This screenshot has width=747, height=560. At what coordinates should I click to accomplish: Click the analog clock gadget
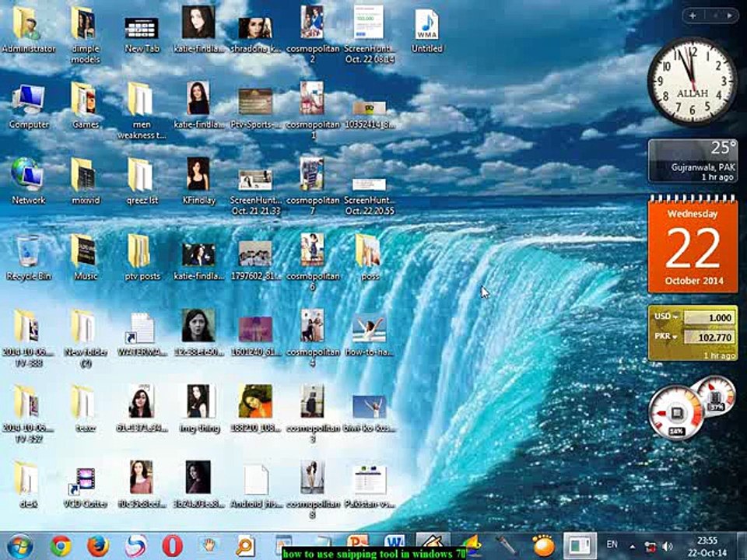click(x=692, y=82)
